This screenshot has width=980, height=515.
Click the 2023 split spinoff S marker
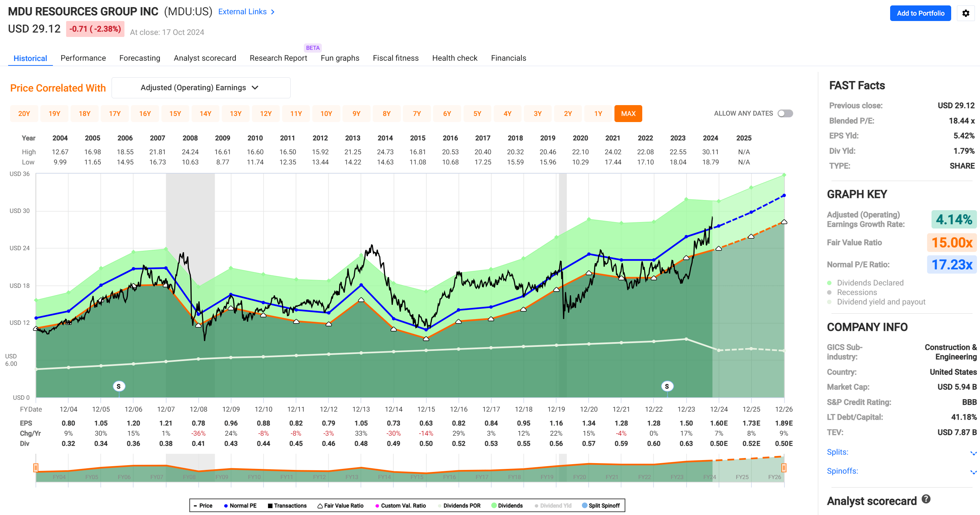667,387
